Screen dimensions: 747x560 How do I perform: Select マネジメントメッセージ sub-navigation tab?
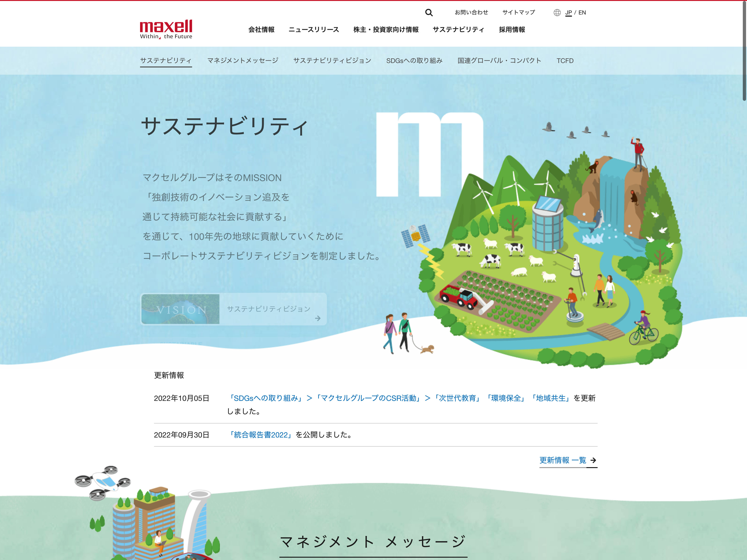tap(243, 61)
